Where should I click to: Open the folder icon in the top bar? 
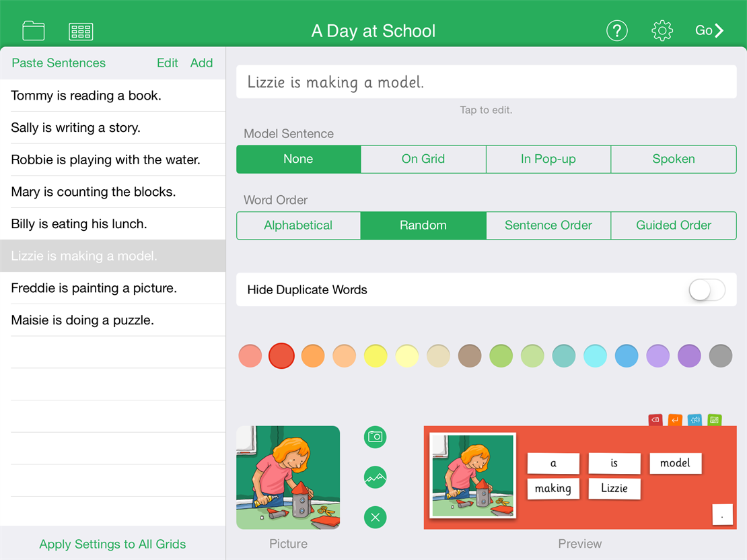33,31
